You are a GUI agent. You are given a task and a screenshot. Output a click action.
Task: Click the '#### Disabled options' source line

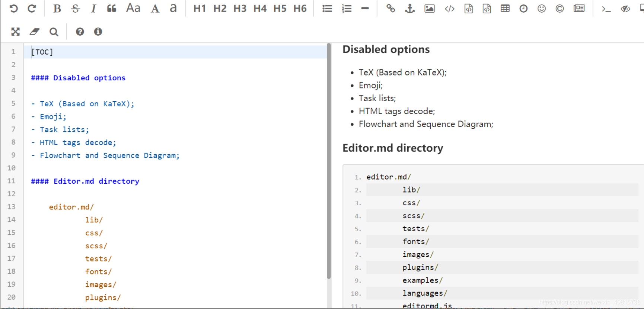tap(78, 78)
